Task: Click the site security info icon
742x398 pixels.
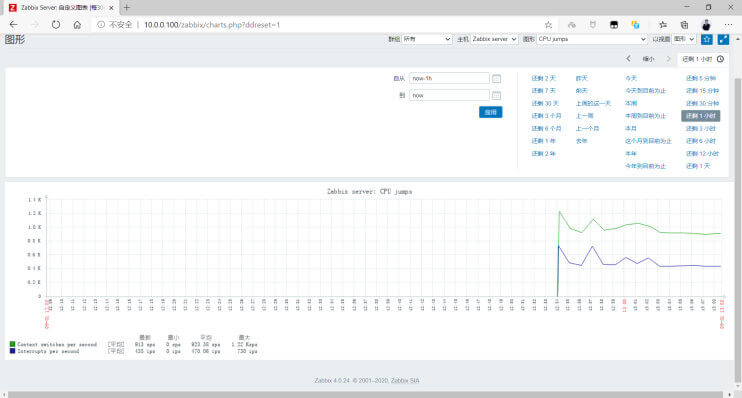Action: (x=101, y=25)
